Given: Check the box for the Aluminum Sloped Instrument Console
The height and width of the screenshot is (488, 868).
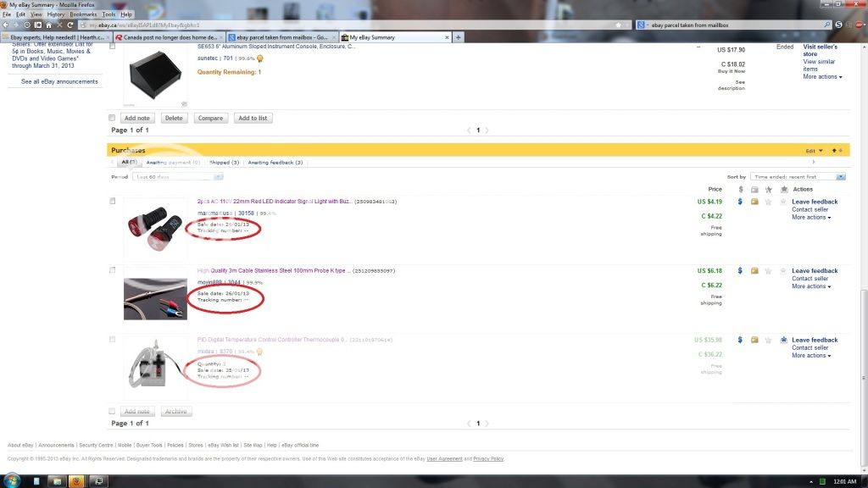Looking at the screenshot, I should point(113,47).
